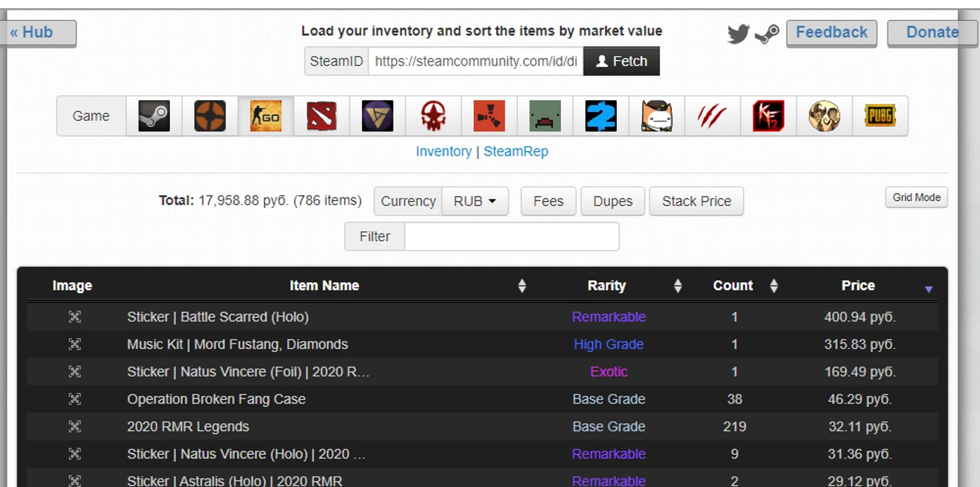This screenshot has width=980, height=487.
Task: Switch to Grid Mode view
Action: coord(916,197)
